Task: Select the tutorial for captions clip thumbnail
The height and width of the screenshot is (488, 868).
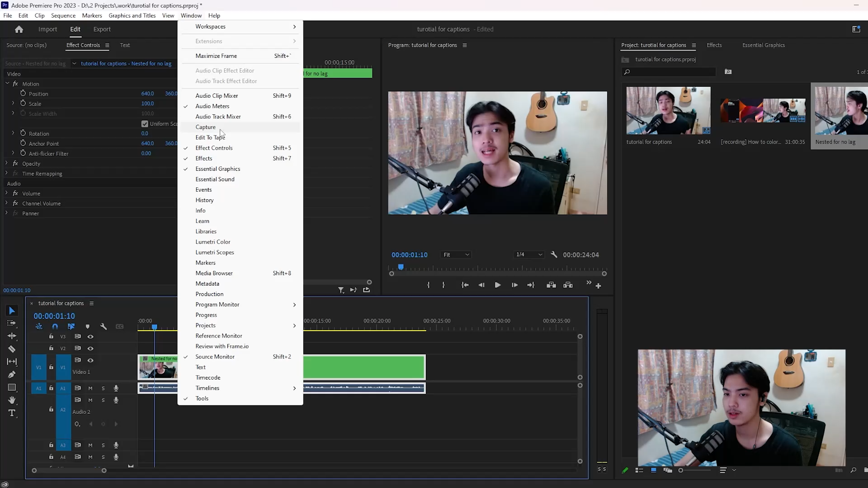Action: (x=668, y=110)
